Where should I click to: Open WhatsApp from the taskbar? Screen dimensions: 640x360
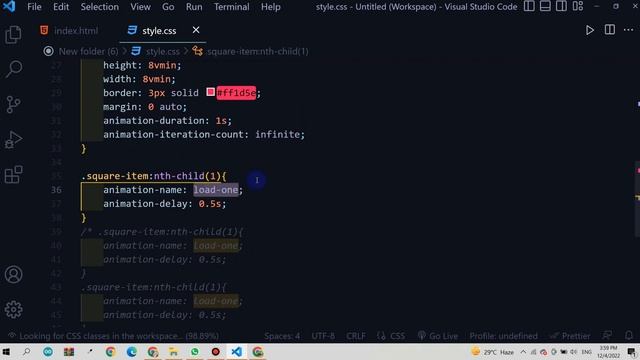[195, 351]
